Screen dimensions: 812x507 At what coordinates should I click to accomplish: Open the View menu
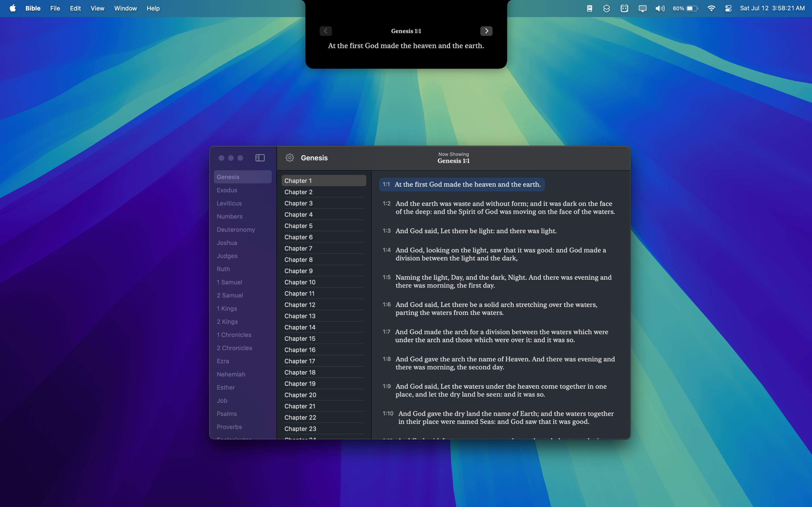[97, 8]
